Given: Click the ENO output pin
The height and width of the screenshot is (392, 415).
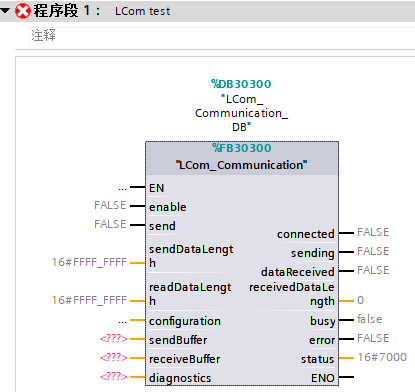Looking at the screenshot, I should [x=323, y=378].
